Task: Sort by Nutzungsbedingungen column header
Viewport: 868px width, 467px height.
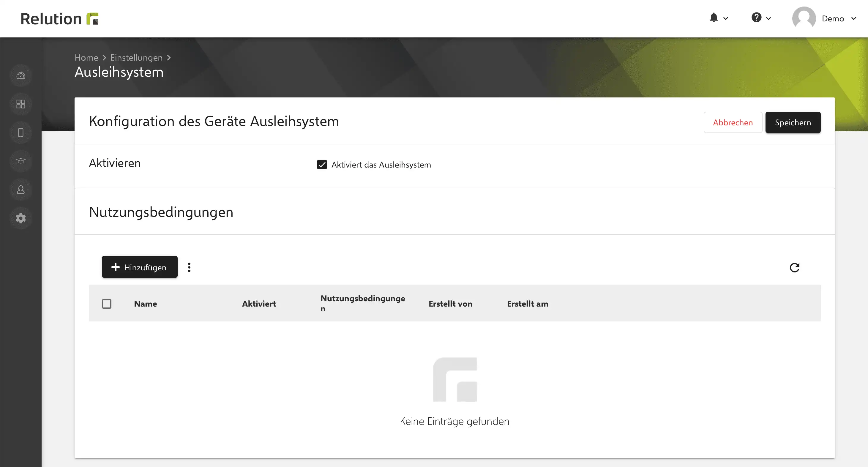Action: click(363, 303)
